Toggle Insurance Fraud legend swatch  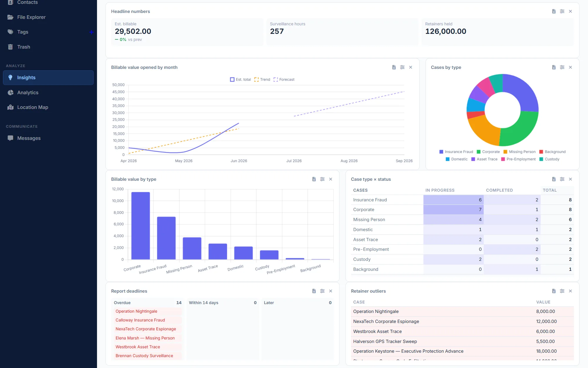[441, 152]
